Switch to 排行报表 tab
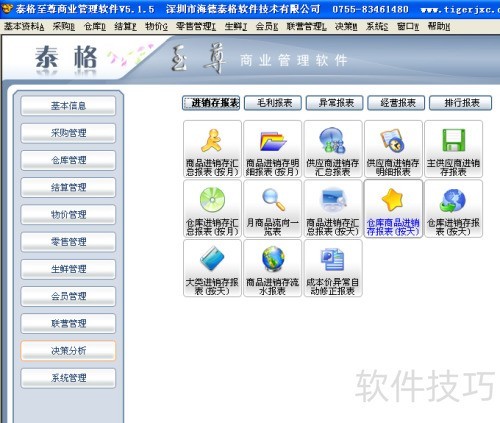500x423 pixels. click(x=460, y=103)
